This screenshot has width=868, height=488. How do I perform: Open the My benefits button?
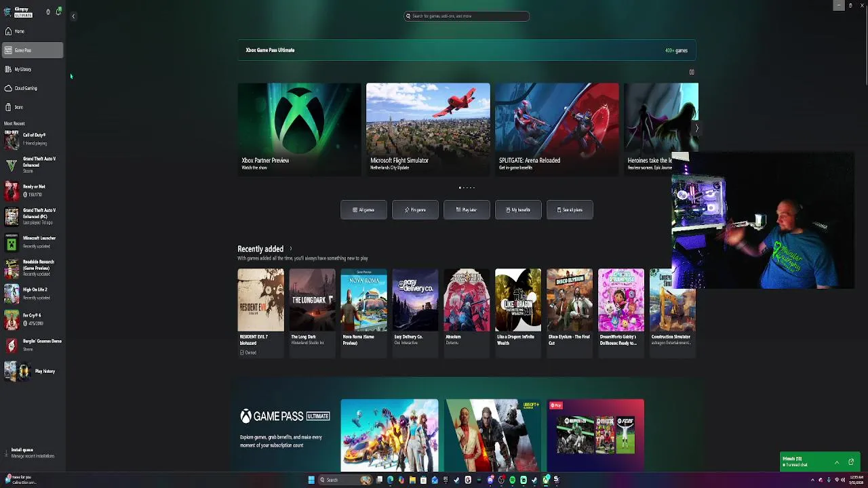click(518, 210)
